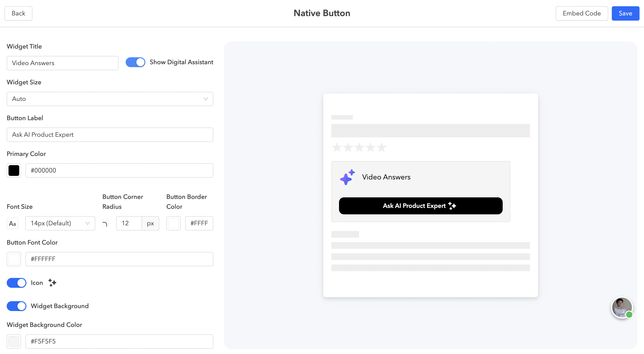Turn off the Icon toggle
The height and width of the screenshot is (354, 644).
[17, 283]
